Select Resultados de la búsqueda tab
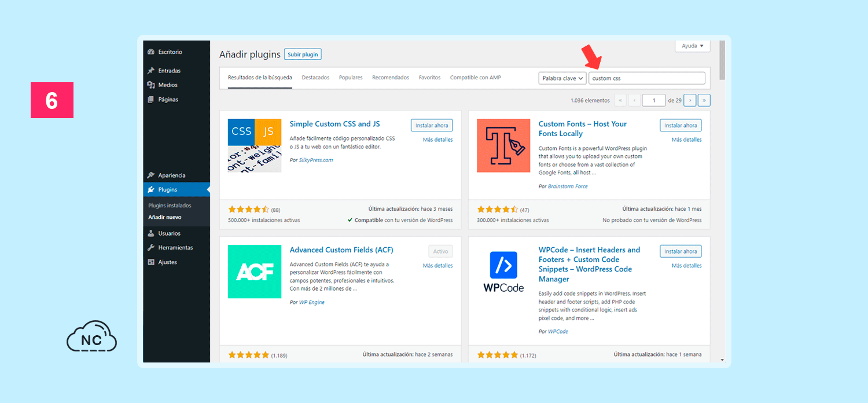The height and width of the screenshot is (403, 868). click(x=260, y=78)
